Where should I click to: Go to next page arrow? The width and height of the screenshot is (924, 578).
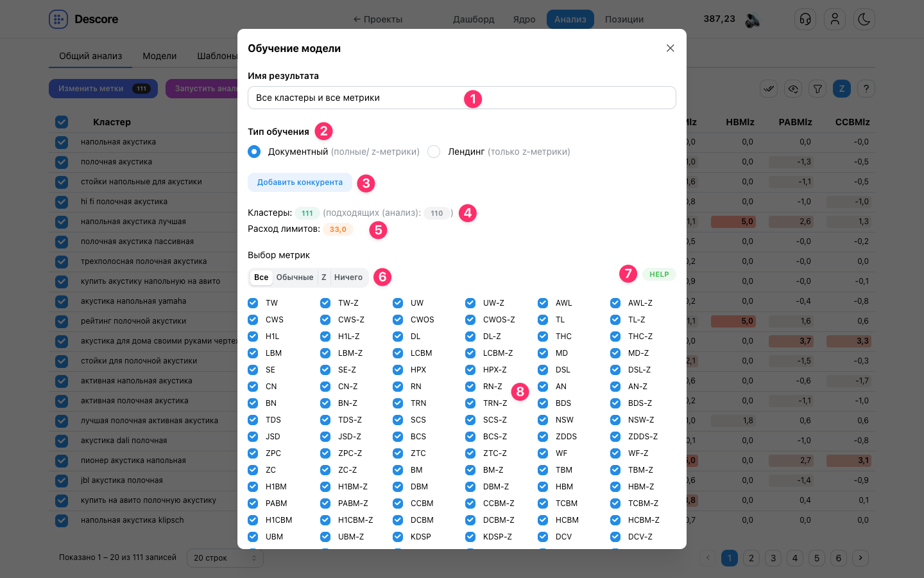(x=860, y=558)
